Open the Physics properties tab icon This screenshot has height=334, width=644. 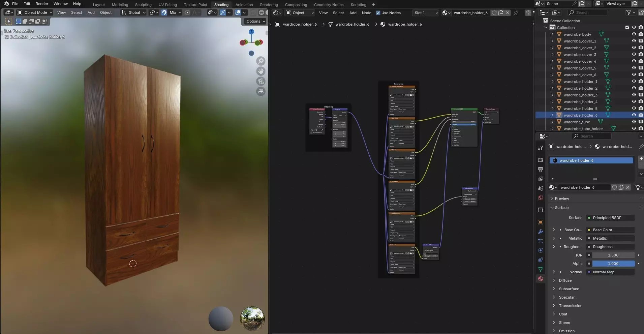[x=541, y=250]
